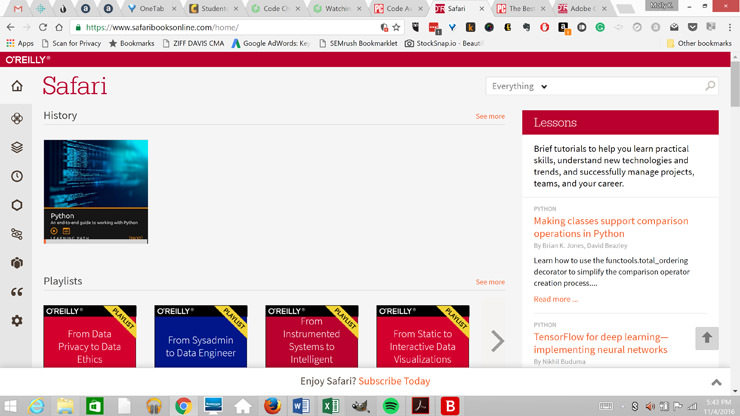Click Scan for Privacy bookmark
Image resolution: width=740 pixels, height=416 pixels.
click(x=71, y=43)
